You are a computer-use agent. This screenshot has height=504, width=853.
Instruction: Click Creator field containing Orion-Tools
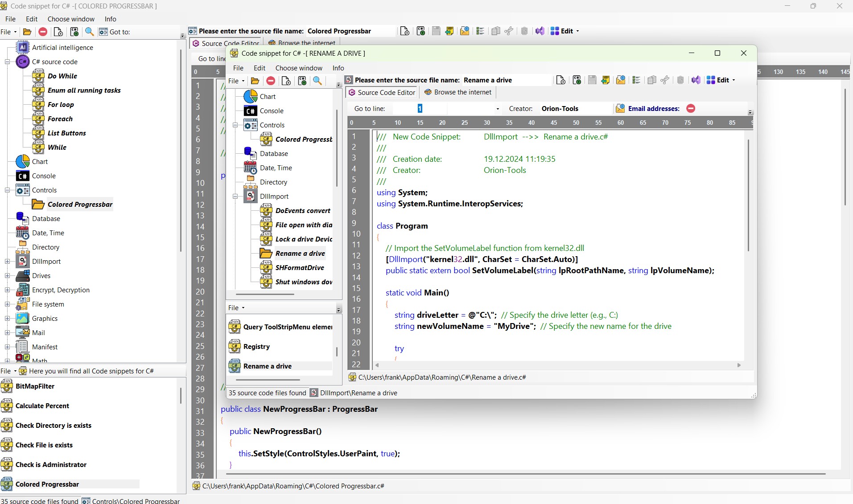[575, 109]
